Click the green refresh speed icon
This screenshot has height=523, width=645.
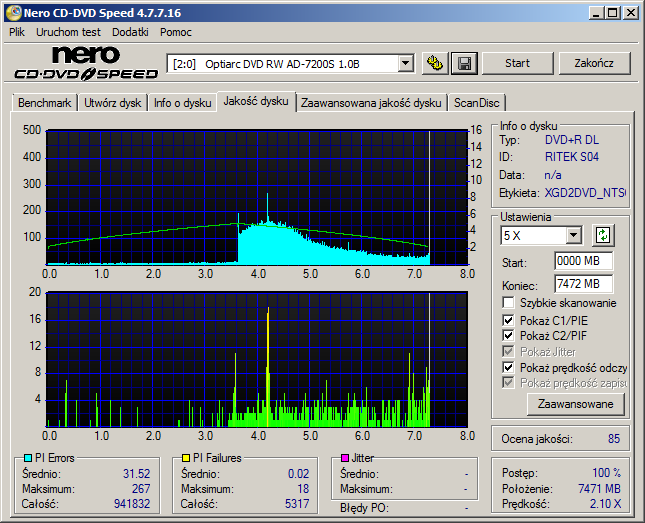click(x=603, y=235)
